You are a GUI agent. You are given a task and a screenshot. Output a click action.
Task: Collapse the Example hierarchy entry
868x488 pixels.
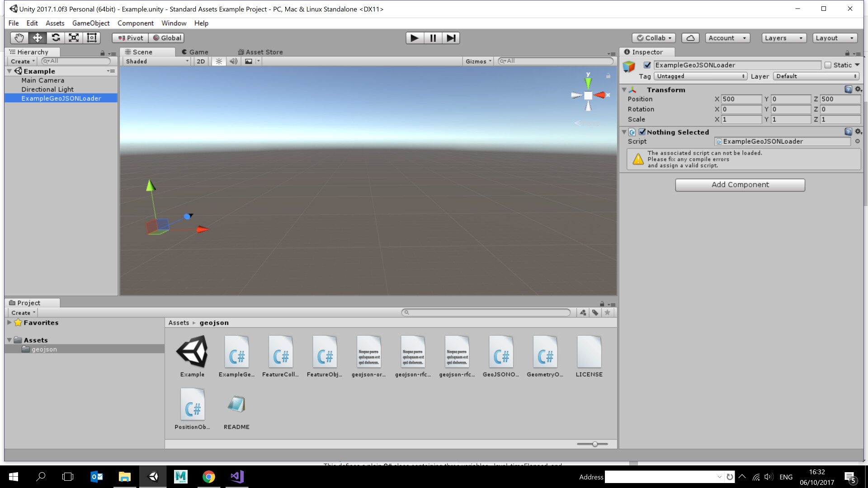click(x=9, y=71)
